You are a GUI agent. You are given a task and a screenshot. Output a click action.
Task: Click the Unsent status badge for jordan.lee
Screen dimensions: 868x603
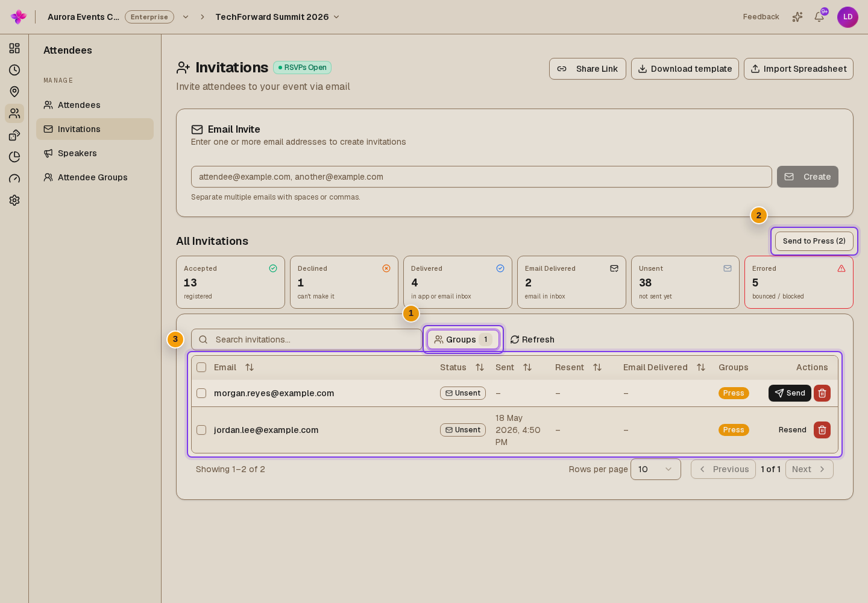pos(463,430)
